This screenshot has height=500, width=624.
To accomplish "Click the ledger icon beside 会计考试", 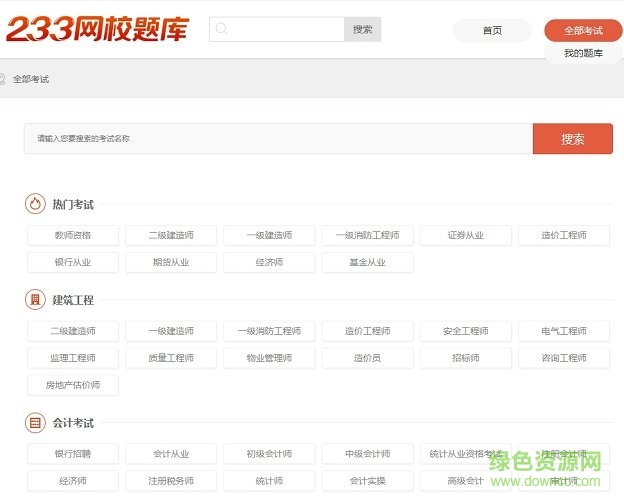I will pyautogui.click(x=35, y=423).
